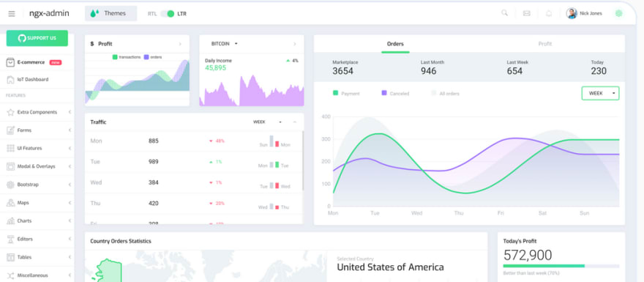
Task: Open Tables in sidebar menu
Action: (x=37, y=257)
